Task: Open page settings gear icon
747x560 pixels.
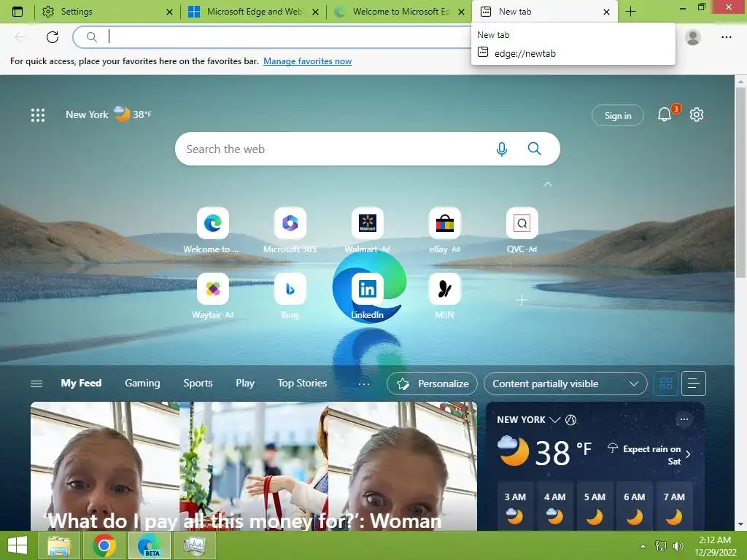Action: click(x=697, y=114)
